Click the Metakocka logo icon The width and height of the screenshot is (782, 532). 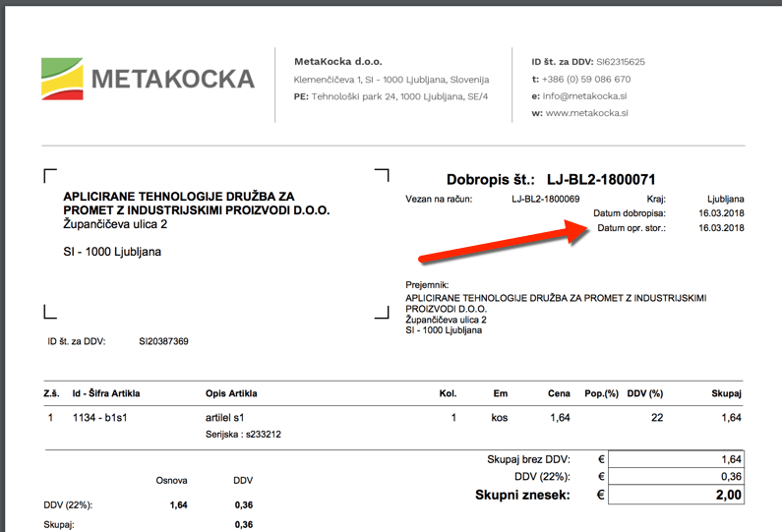point(62,79)
